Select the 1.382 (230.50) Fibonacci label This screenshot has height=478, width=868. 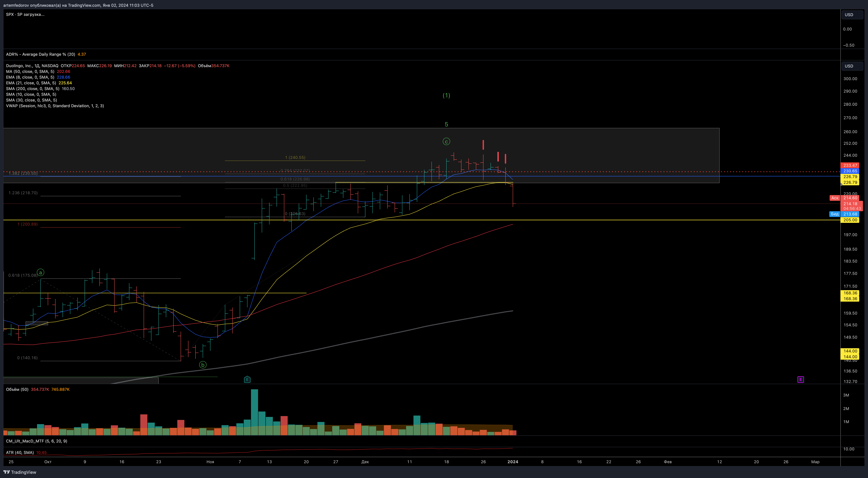tap(23, 173)
